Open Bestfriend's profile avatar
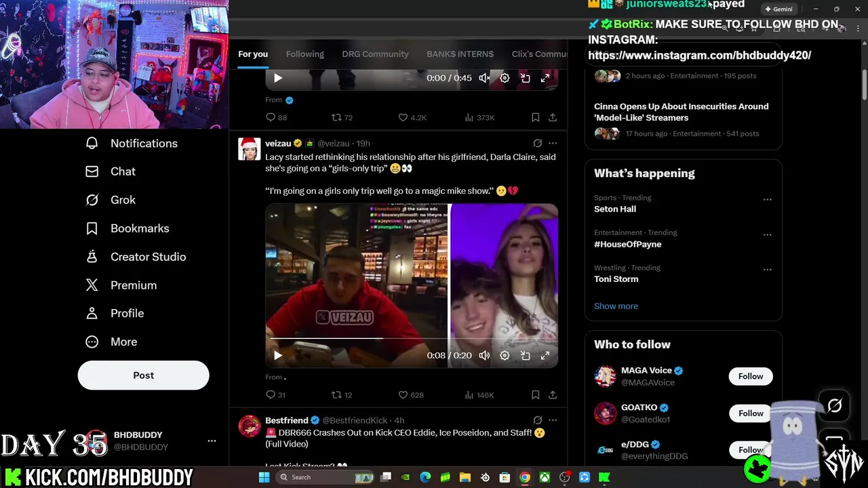The image size is (868, 488). (250, 426)
